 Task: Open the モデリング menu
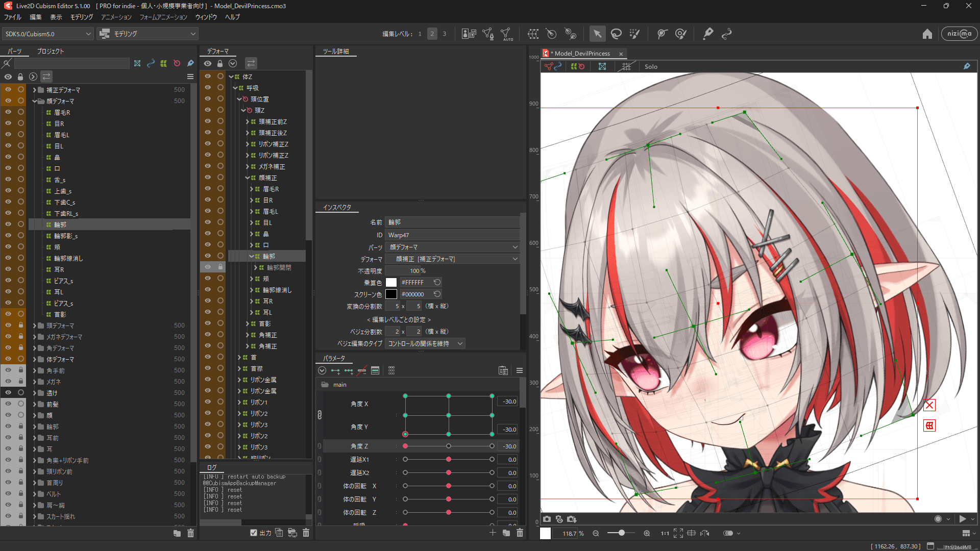(x=82, y=17)
